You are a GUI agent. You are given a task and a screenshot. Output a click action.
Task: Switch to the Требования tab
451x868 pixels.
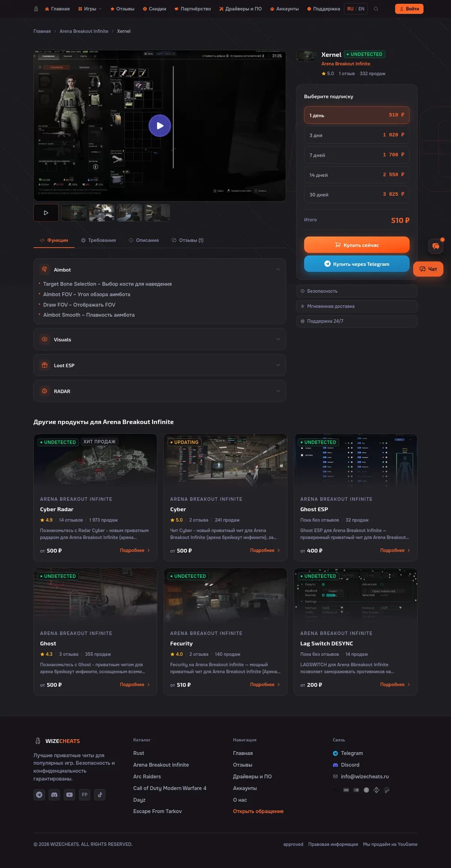pos(98,240)
